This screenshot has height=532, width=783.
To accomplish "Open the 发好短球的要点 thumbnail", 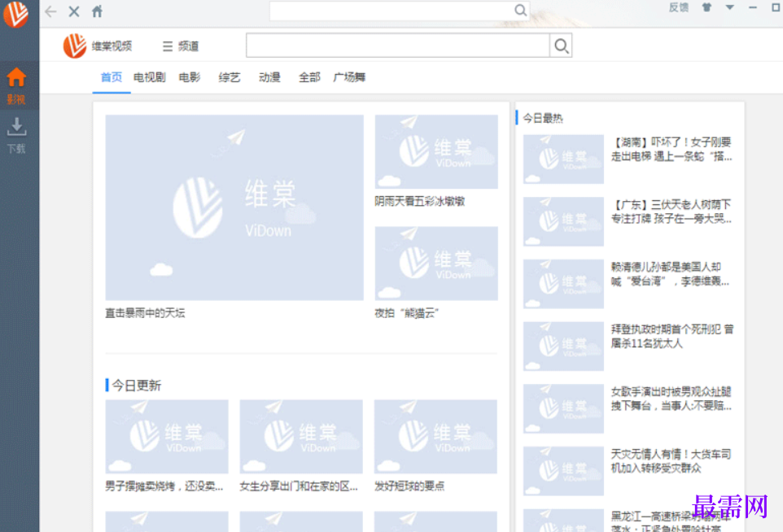I will (x=435, y=437).
